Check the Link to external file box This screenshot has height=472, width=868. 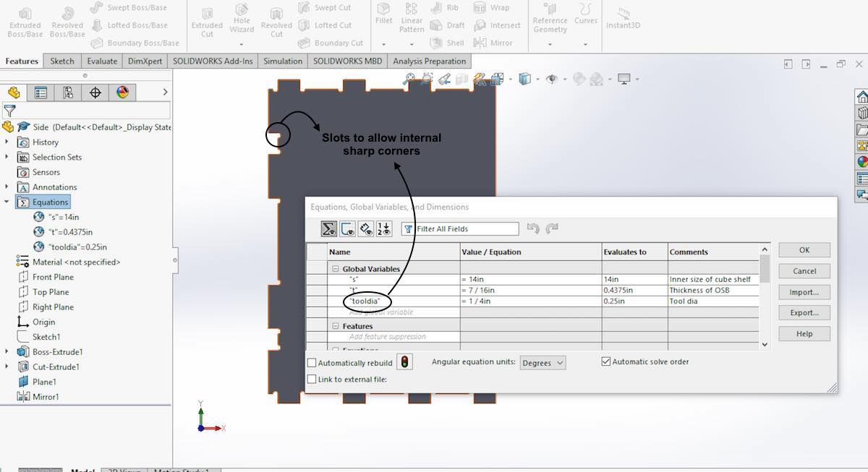coord(312,379)
